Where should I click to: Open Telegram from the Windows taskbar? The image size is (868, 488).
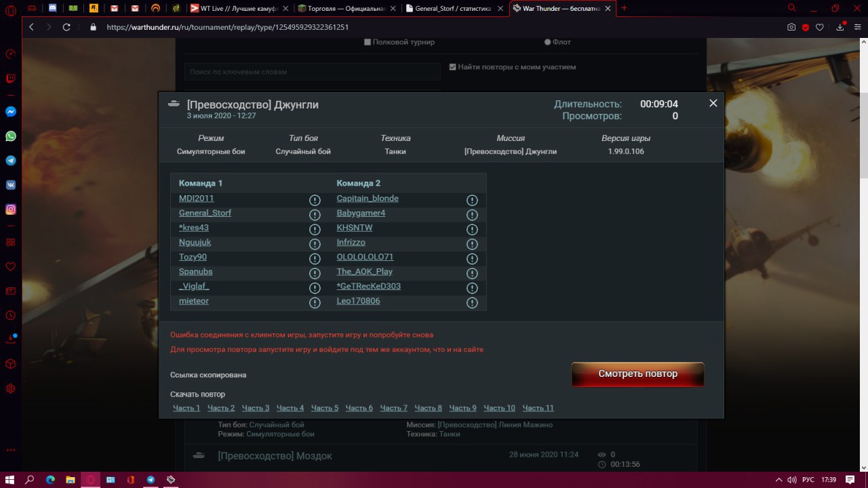point(151,480)
